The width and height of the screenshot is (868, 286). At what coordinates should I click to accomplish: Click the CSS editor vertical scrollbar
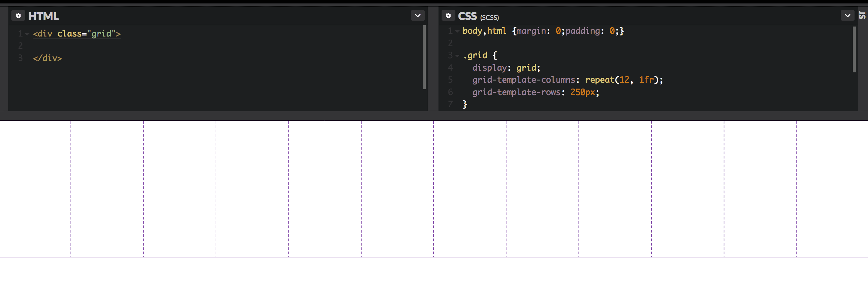click(x=854, y=50)
